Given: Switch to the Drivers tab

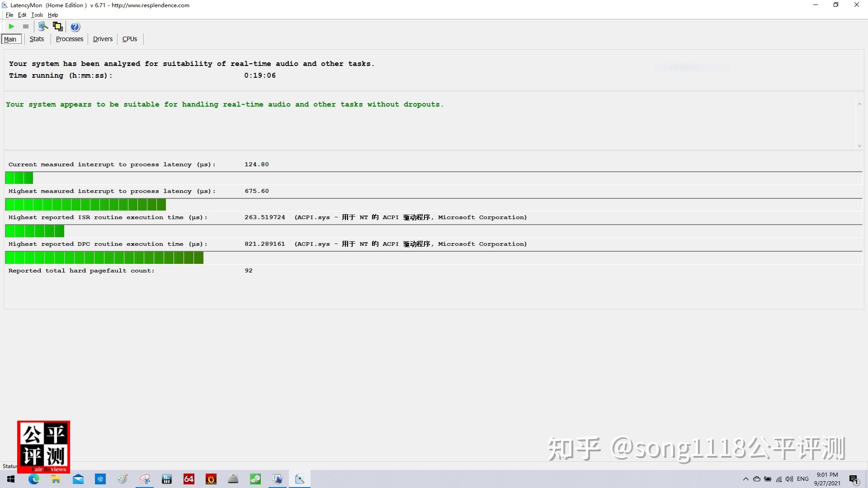Looking at the screenshot, I should pos(103,39).
